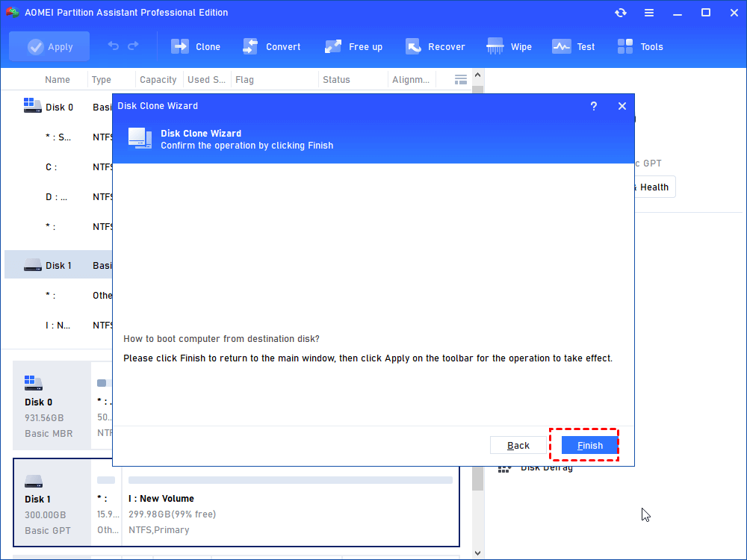747x560 pixels.
Task: Click the Disk Clone Wizard header icon
Action: pos(140,139)
